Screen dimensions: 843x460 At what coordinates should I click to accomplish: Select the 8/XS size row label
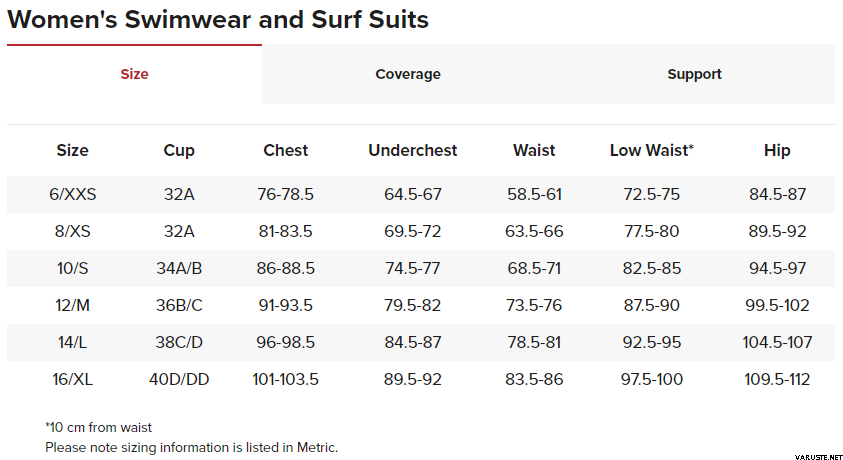(x=73, y=231)
